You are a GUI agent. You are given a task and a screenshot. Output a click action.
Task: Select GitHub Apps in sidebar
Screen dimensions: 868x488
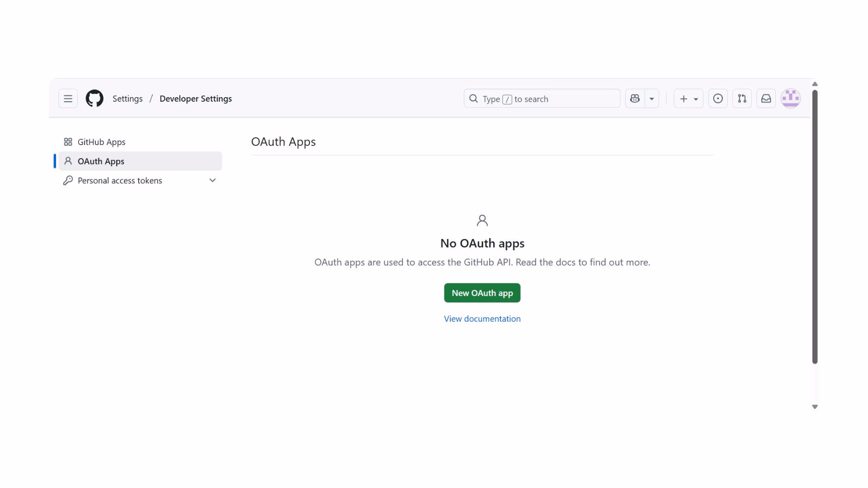[x=140, y=142]
